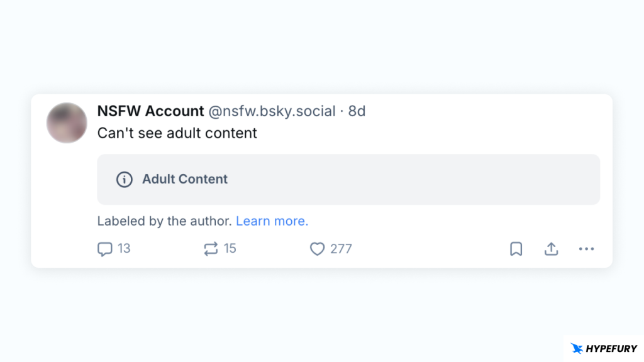Click the blurred profile avatar
This screenshot has height=362, width=644.
tap(66, 123)
